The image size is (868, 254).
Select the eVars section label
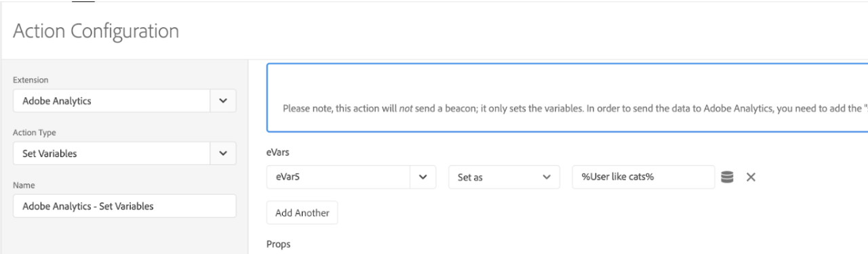tap(278, 153)
